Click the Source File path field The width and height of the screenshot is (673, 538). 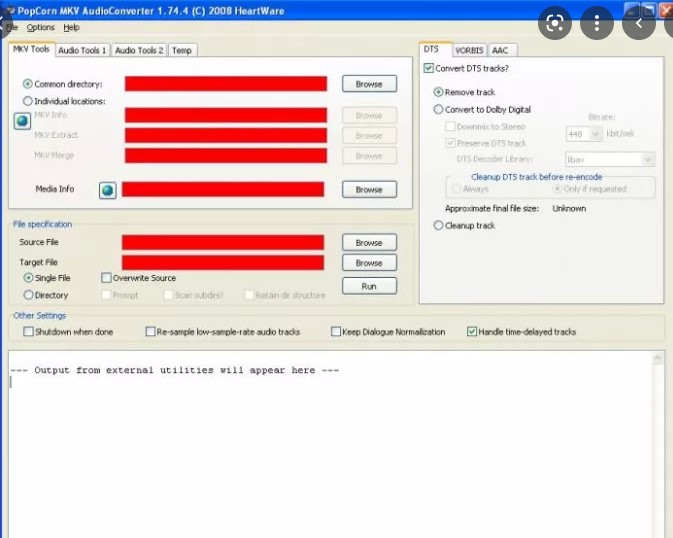coord(223,242)
